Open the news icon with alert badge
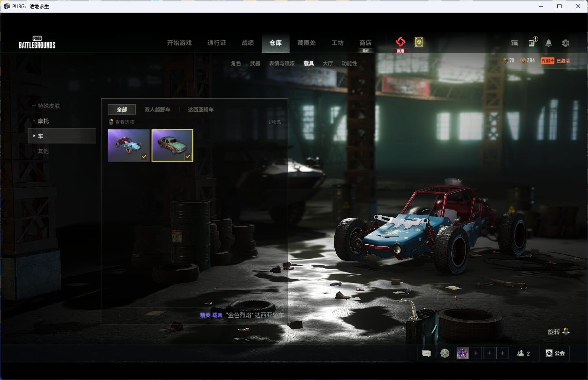Image resolution: width=588 pixels, height=380 pixels. click(x=533, y=42)
